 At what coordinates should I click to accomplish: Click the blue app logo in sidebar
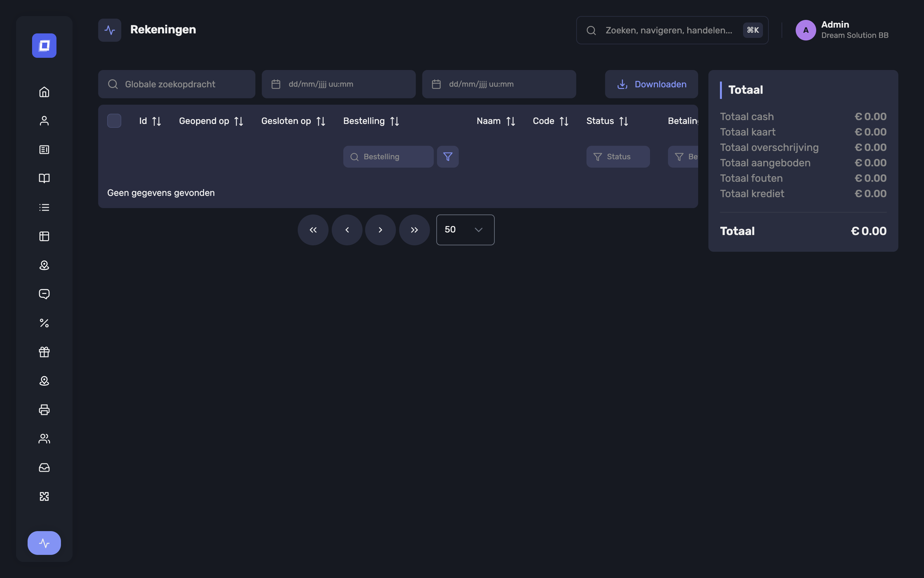tap(44, 46)
